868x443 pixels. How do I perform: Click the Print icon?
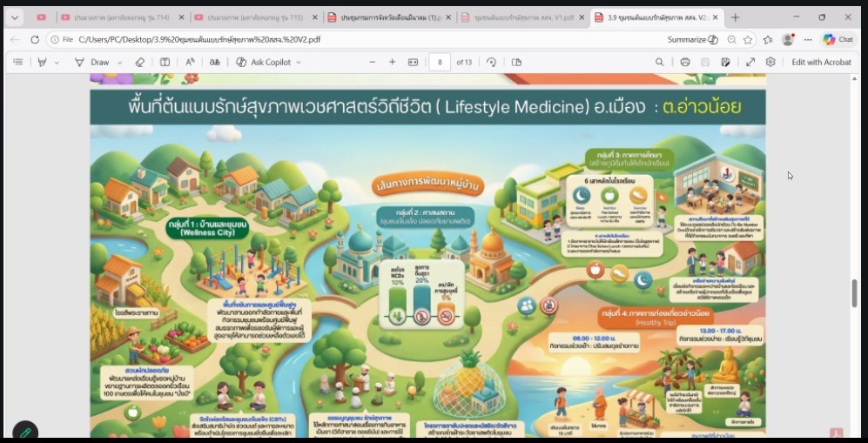(x=685, y=62)
